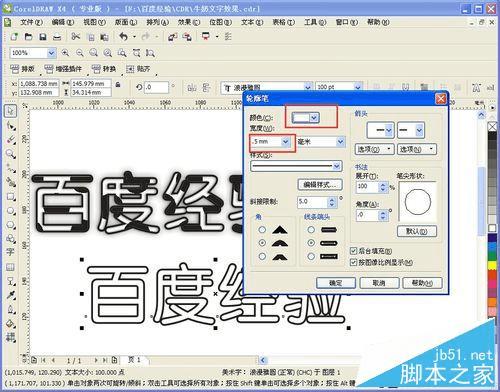Screen dimensions: 500x392
Task: Select the Zoom tool in toolbox
Action: [x=11, y=154]
